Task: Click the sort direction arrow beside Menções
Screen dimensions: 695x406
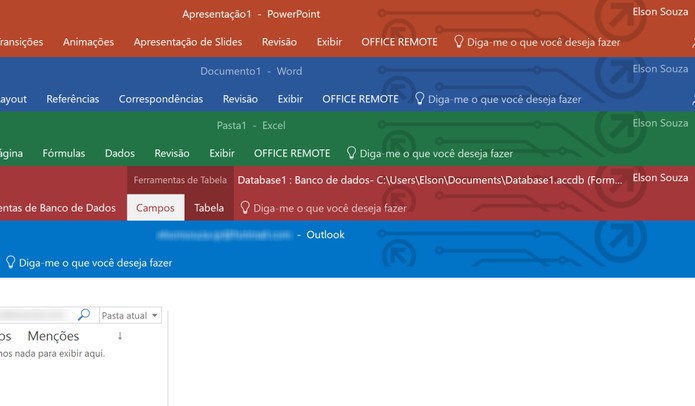Action: (120, 336)
